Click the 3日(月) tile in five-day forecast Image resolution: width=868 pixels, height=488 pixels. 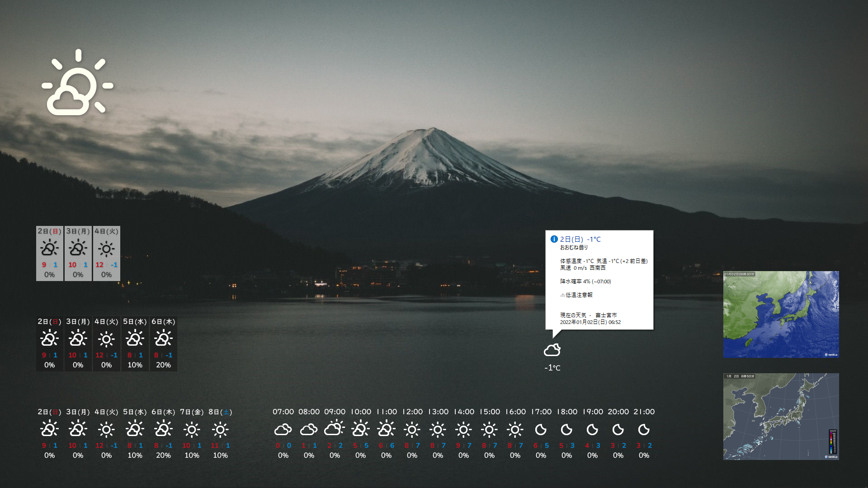tap(78, 344)
